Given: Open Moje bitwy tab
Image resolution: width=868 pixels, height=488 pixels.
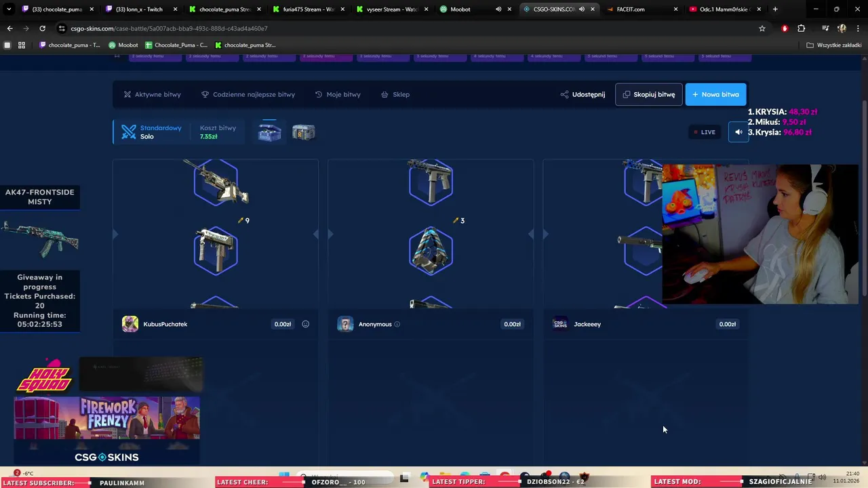Looking at the screenshot, I should pyautogui.click(x=338, y=94).
